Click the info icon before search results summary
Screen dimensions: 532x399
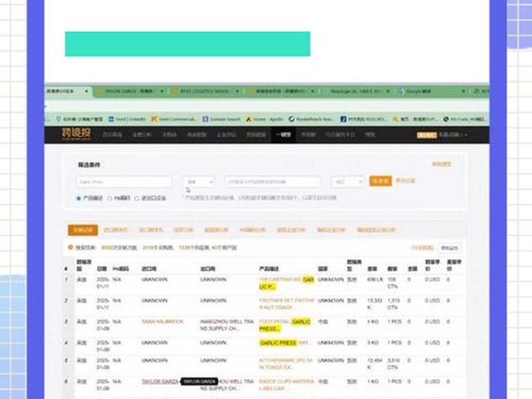[70, 247]
